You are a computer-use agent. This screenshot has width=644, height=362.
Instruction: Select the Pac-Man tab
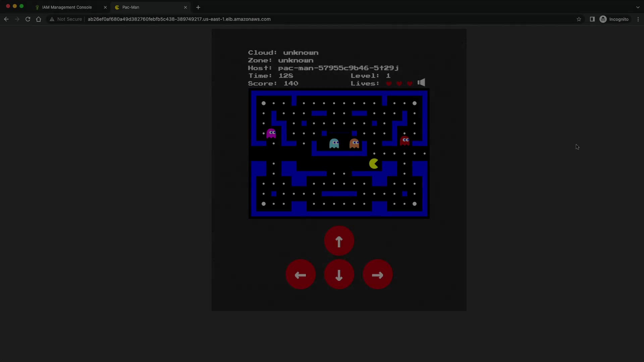pos(148,7)
